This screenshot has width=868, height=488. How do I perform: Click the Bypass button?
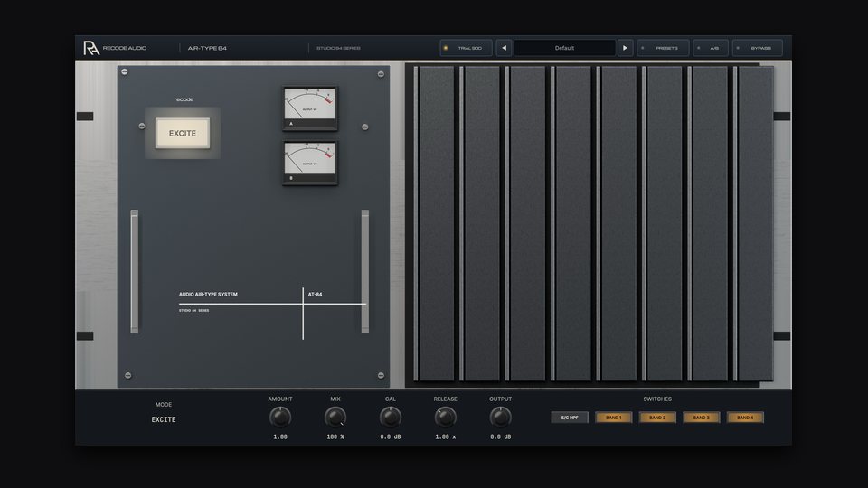click(758, 48)
